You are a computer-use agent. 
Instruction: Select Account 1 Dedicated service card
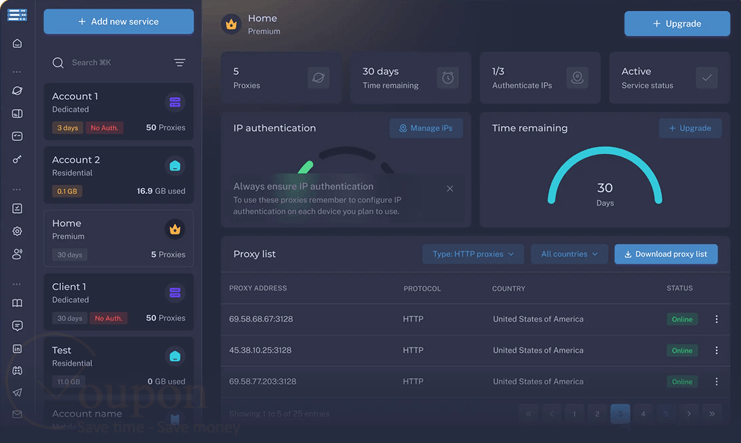click(x=119, y=112)
